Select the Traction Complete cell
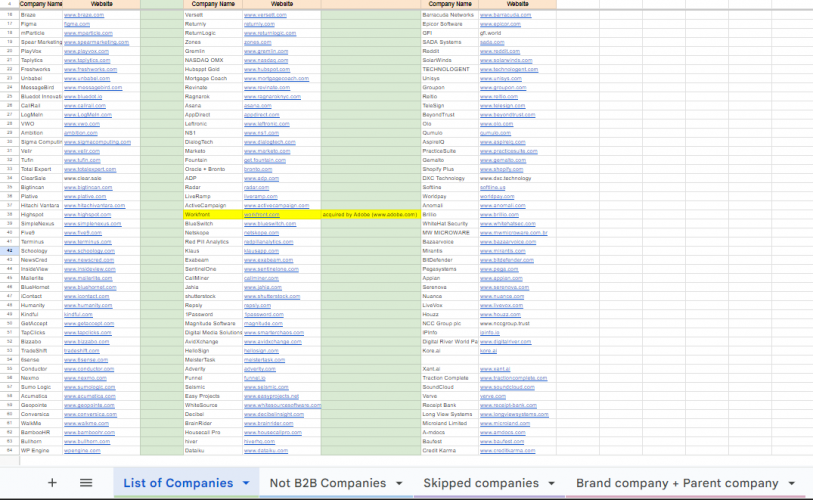This screenshot has height=500, width=813. point(450,378)
